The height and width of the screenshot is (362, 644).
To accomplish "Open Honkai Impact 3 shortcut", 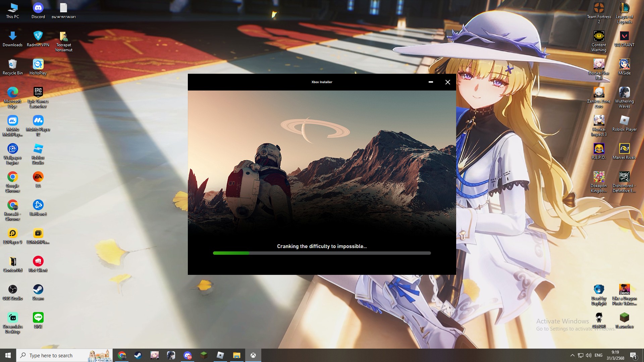I will click(x=599, y=126).
